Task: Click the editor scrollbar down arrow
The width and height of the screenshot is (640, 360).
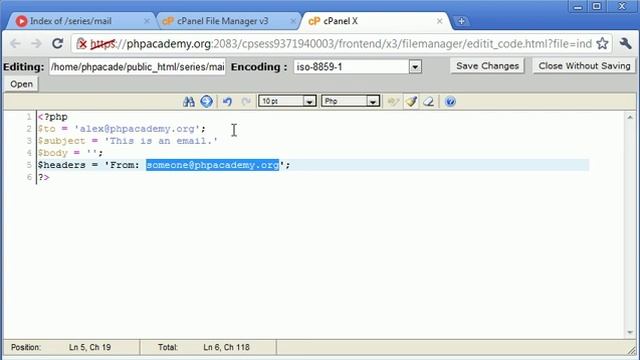Action: [x=630, y=332]
